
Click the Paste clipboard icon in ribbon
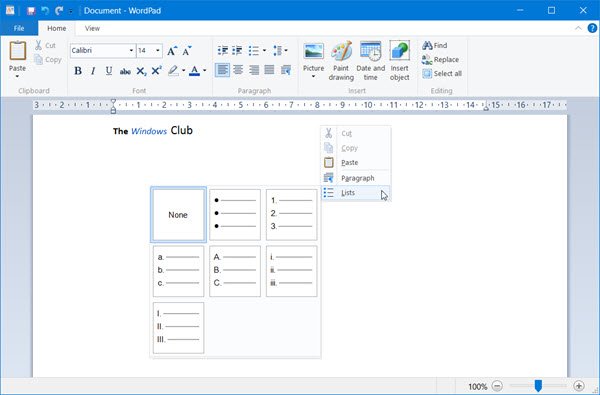pos(18,51)
